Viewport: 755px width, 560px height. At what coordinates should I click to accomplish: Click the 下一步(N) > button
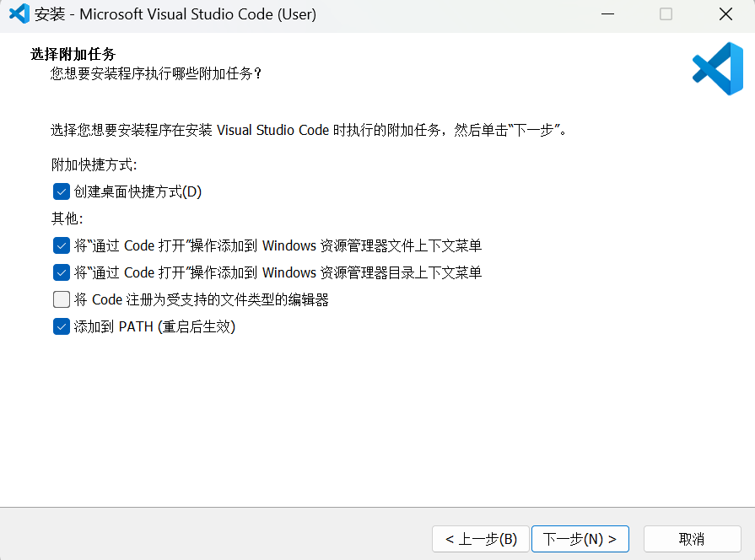click(x=580, y=539)
